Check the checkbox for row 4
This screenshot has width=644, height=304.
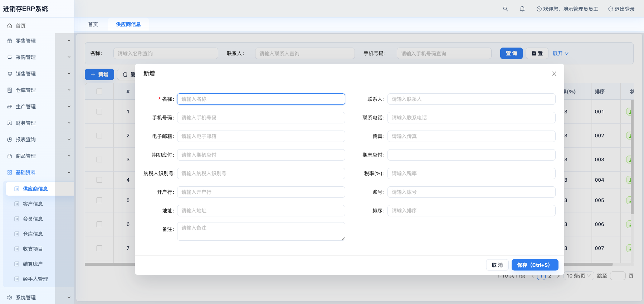99,180
